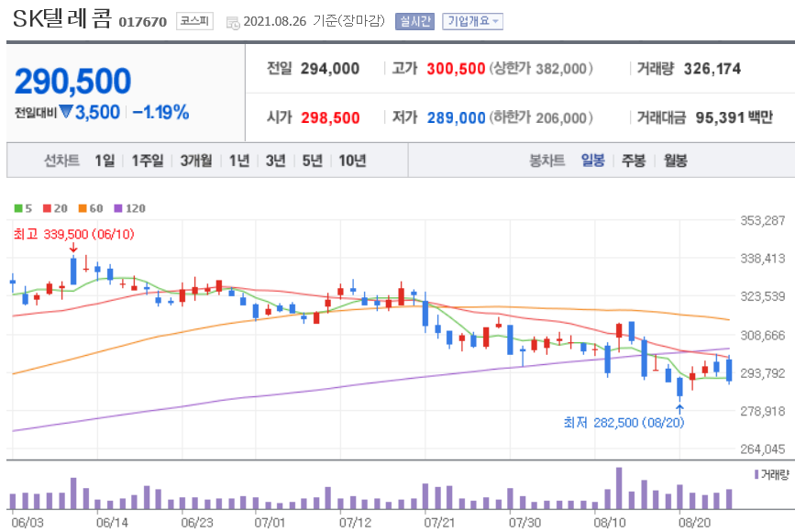Click the 코스피 market badge
Viewport: 795px width, 532px height.
pos(194,21)
